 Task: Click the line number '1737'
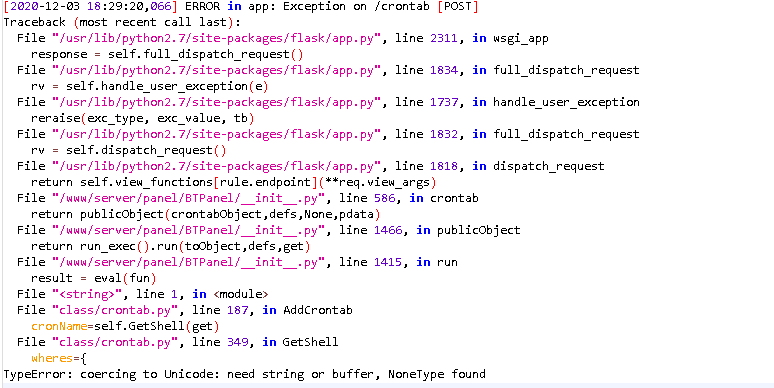(x=444, y=102)
